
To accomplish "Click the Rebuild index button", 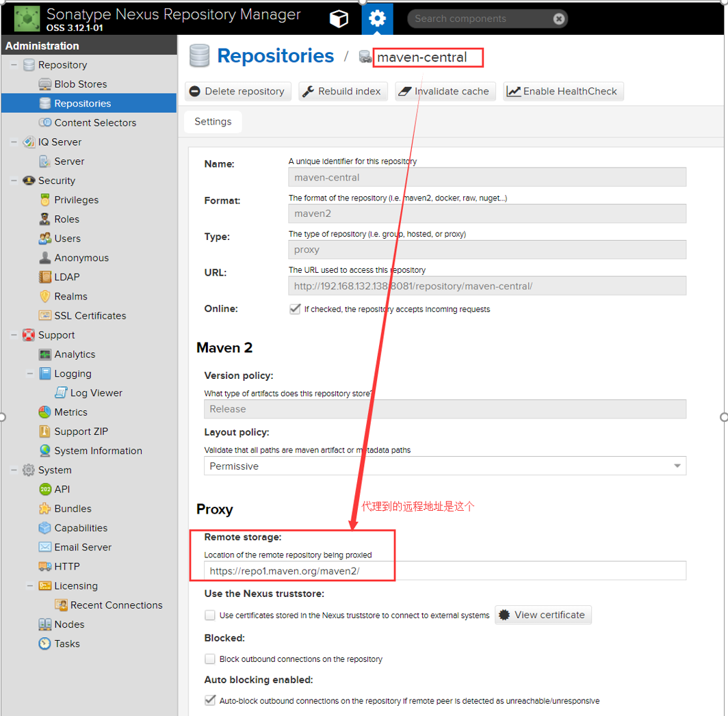I will tap(343, 92).
